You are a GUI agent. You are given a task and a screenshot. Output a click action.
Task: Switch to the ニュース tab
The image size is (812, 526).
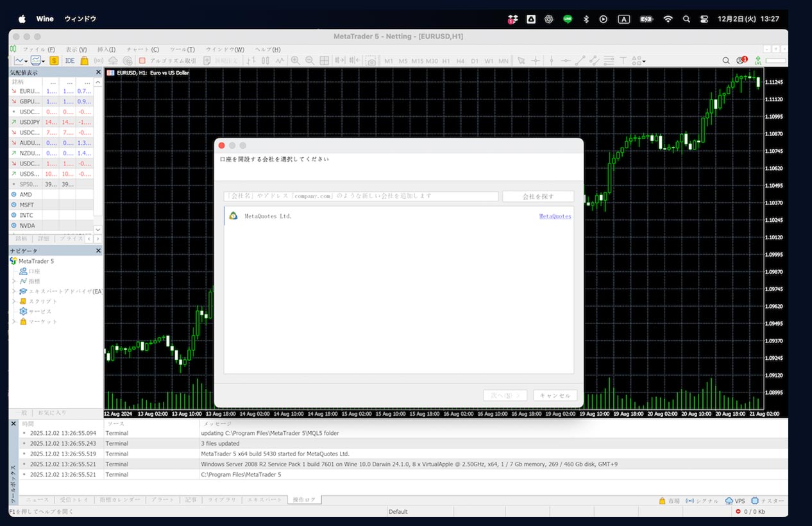point(37,500)
